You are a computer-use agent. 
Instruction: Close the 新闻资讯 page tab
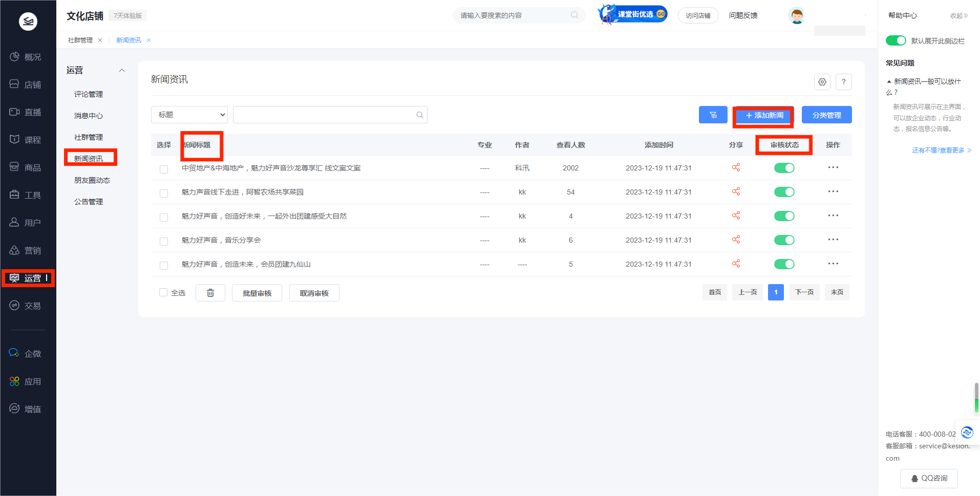click(148, 40)
